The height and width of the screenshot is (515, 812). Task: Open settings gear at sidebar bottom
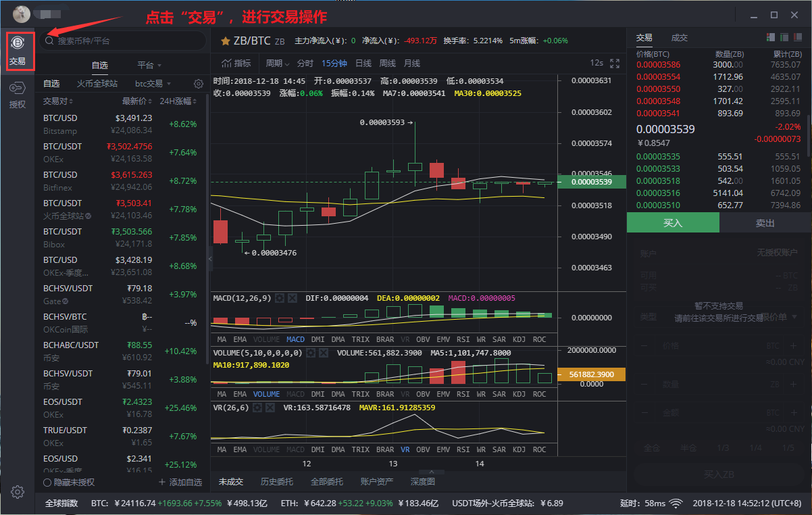pyautogui.click(x=18, y=491)
